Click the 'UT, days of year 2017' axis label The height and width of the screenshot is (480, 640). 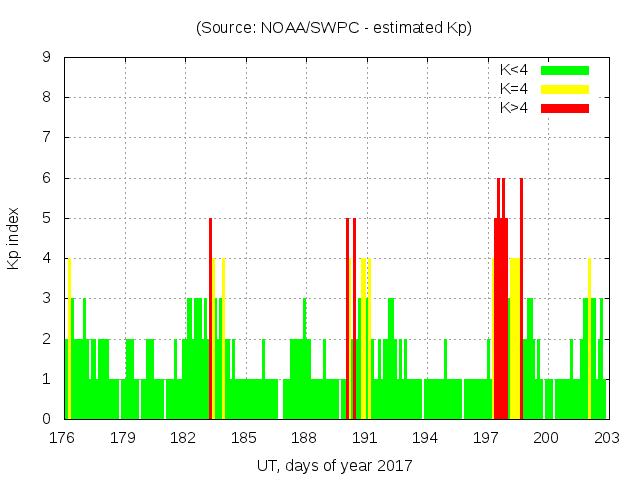tap(334, 465)
